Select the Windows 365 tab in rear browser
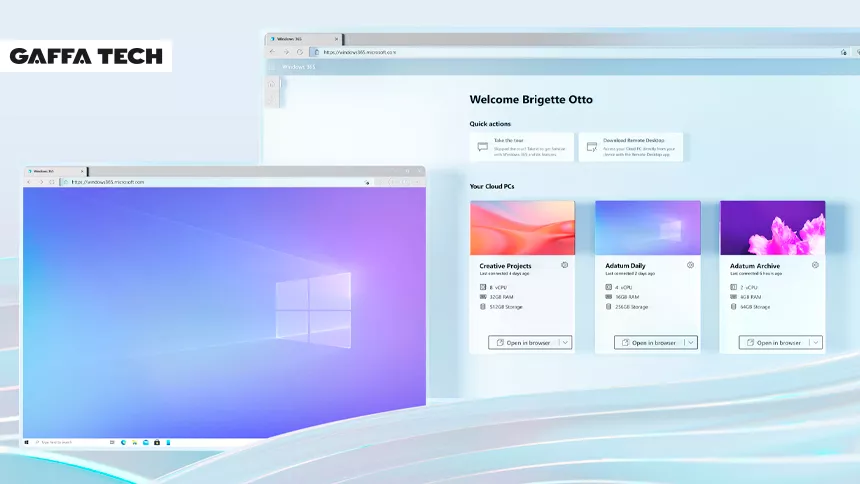The image size is (860, 484). tap(303, 39)
